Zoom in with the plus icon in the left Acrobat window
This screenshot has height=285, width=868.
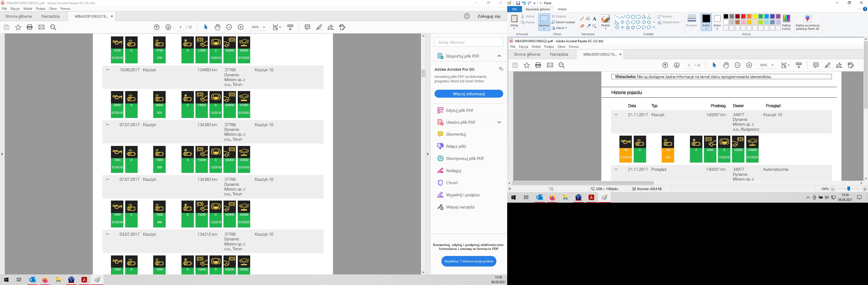241,27
